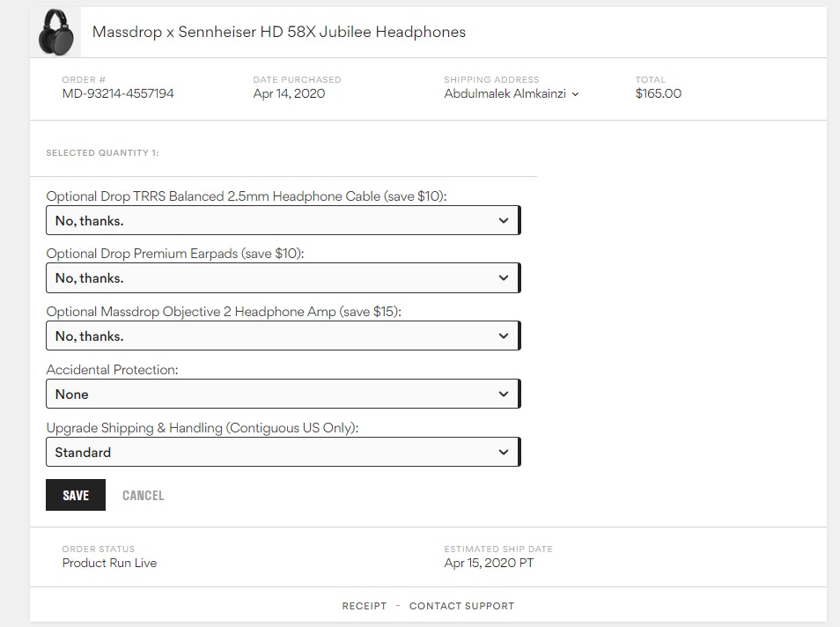Click the Selected Quantity 1 heading
840x627 pixels.
pyautogui.click(x=102, y=153)
